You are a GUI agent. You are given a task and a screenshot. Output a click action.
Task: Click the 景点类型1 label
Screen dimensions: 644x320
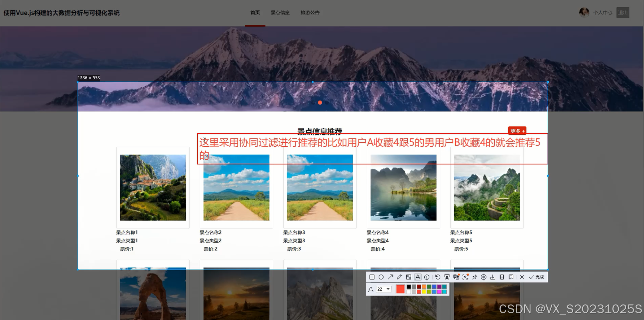click(127, 241)
